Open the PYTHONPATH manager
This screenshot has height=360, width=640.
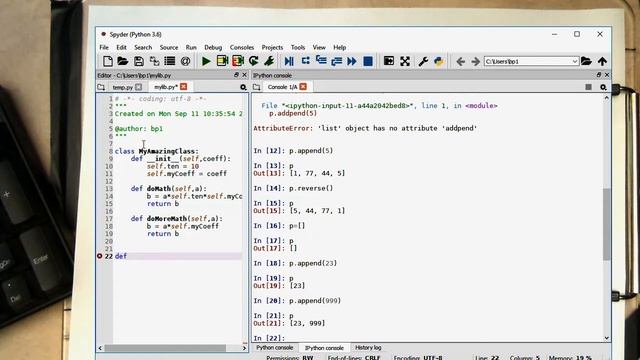click(x=439, y=61)
